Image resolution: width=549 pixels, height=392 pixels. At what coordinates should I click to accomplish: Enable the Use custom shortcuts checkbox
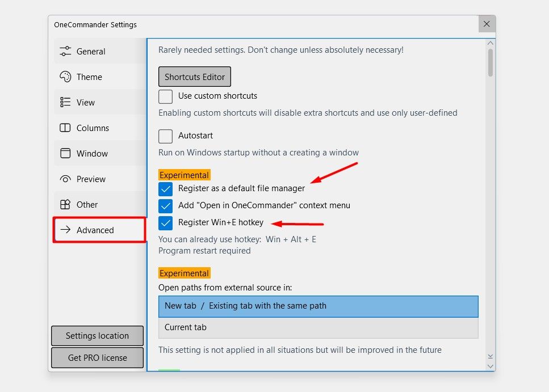tap(166, 96)
